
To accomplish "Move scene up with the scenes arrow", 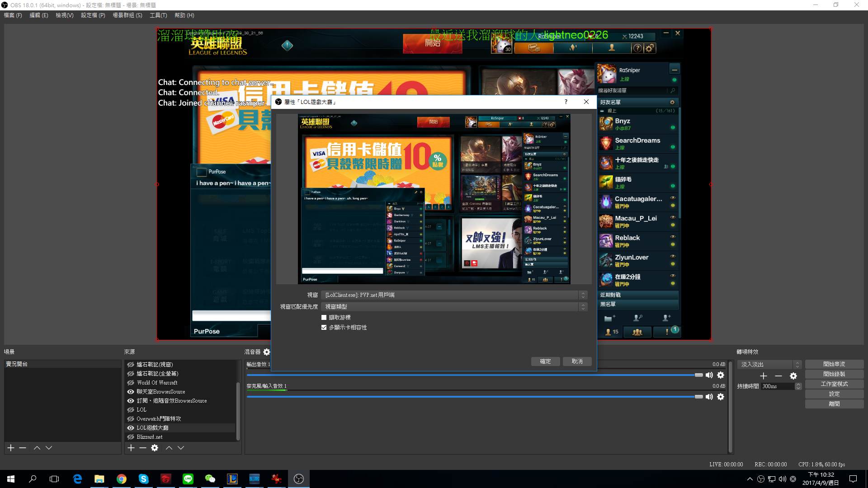I will (37, 448).
